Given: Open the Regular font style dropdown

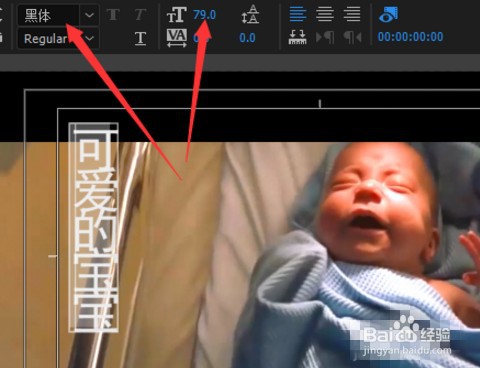Looking at the screenshot, I should point(58,39).
